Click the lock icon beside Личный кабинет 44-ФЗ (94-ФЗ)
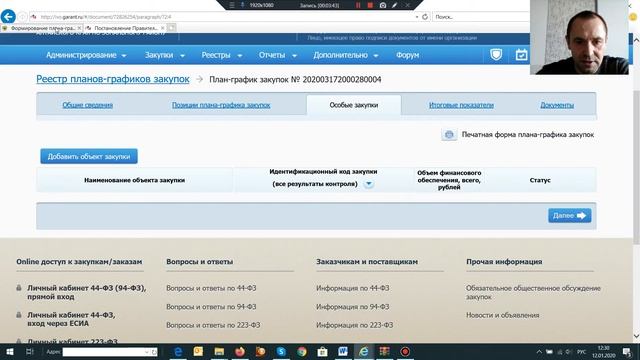Screen dimensions: 640x360 click(x=19, y=288)
